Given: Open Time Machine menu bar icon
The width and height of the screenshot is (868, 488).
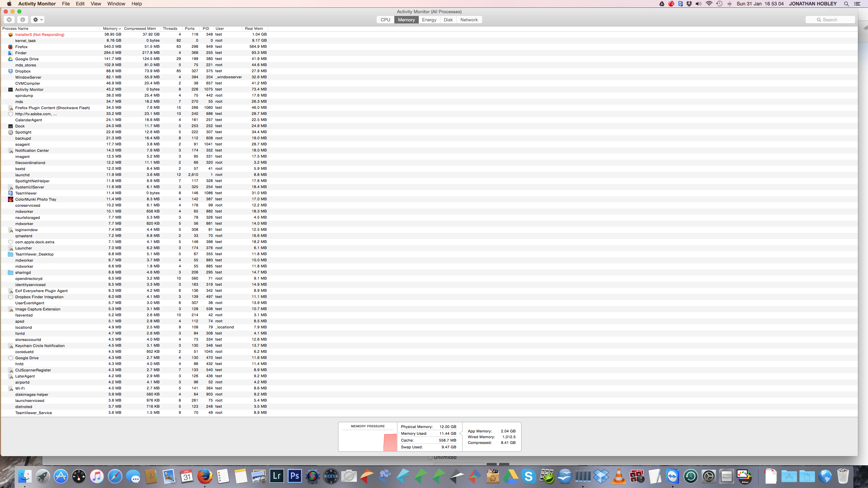Looking at the screenshot, I should [719, 4].
